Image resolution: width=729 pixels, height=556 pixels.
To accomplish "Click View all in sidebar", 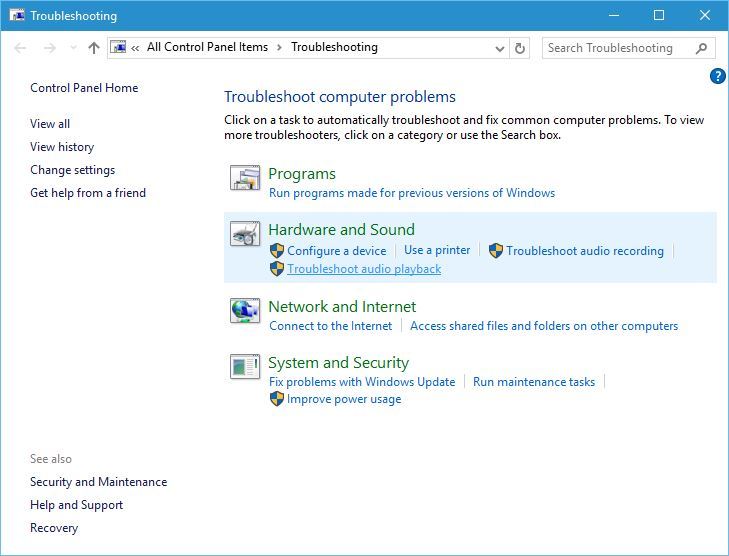I will [50, 124].
